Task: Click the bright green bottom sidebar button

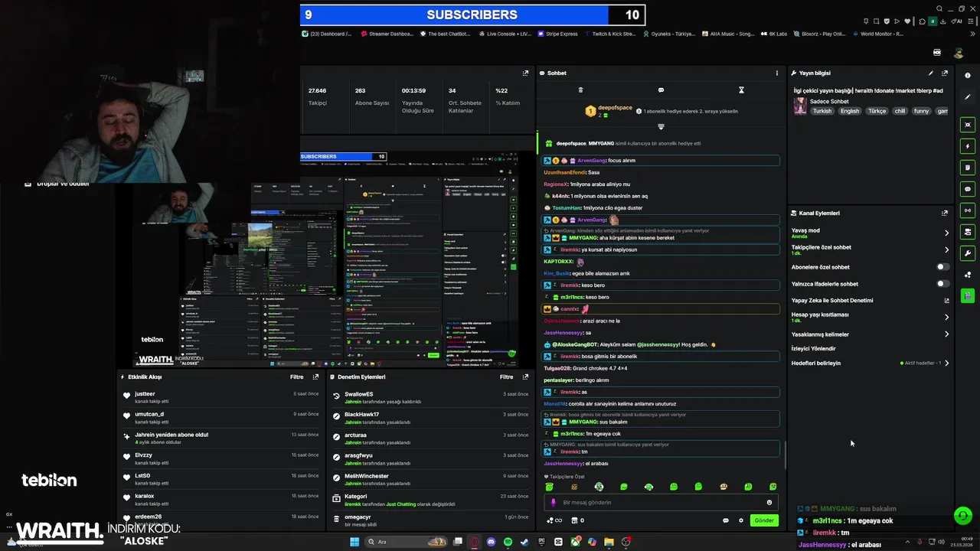Action: point(968,295)
